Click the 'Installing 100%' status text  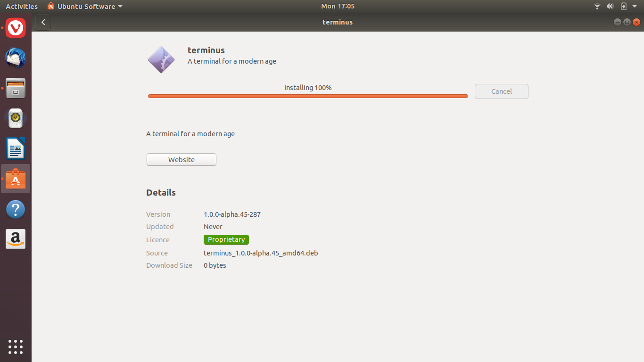(x=308, y=88)
